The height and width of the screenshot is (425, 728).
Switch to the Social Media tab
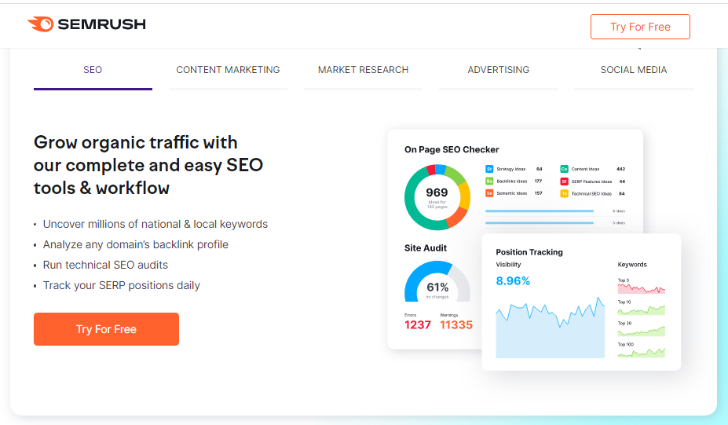633,70
